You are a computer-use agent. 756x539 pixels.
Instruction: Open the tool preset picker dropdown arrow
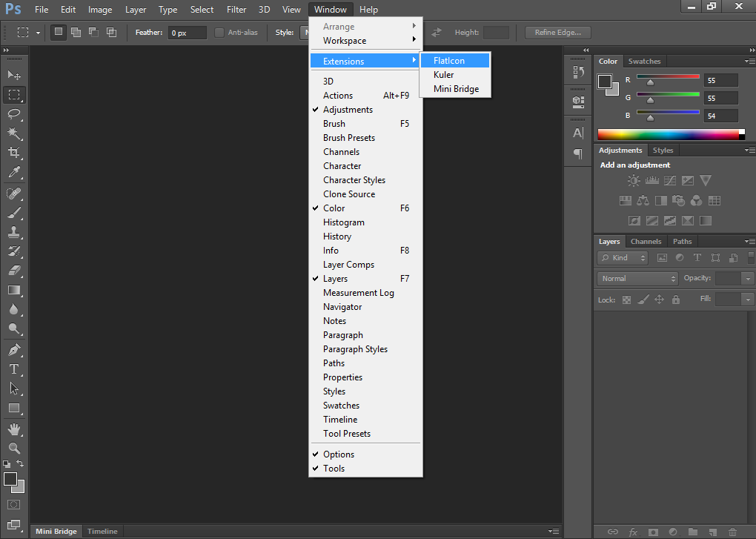tap(38, 33)
